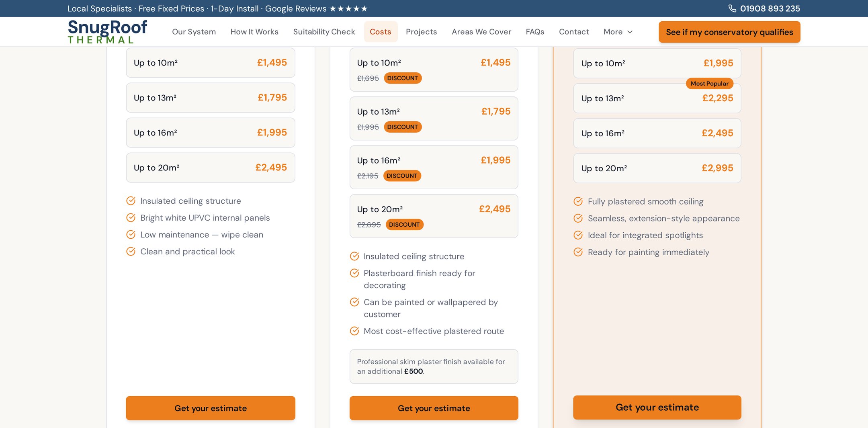Click check icon beside Plasterboard finish ready for decorating
The height and width of the screenshot is (428, 868).
[354, 273]
